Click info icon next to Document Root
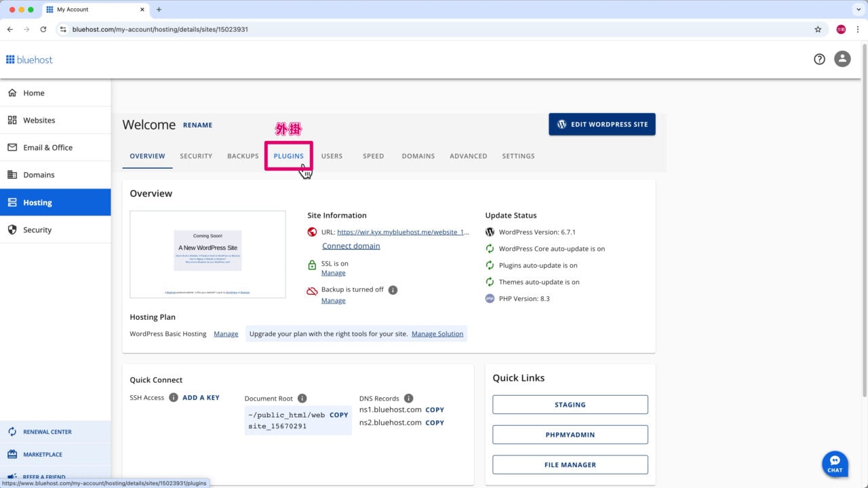The height and width of the screenshot is (488, 868). [x=302, y=399]
